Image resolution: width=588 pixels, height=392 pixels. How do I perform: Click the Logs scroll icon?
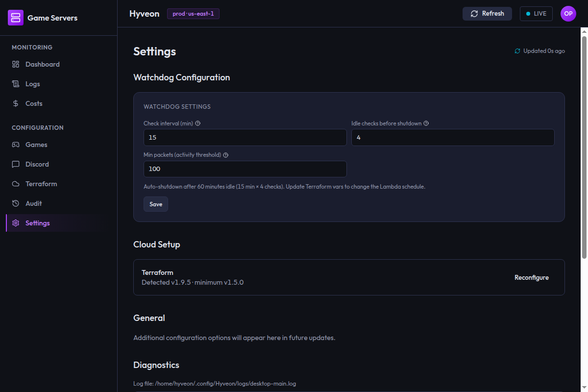16,84
